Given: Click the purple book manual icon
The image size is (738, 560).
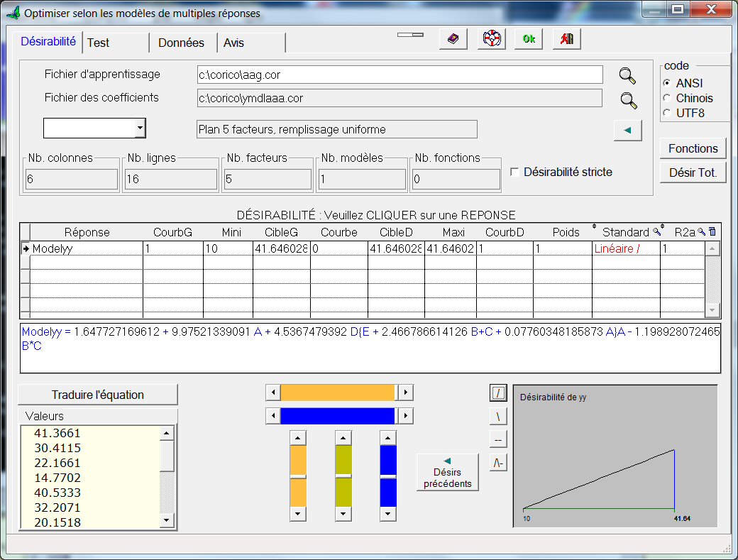Looking at the screenshot, I should coord(453,39).
